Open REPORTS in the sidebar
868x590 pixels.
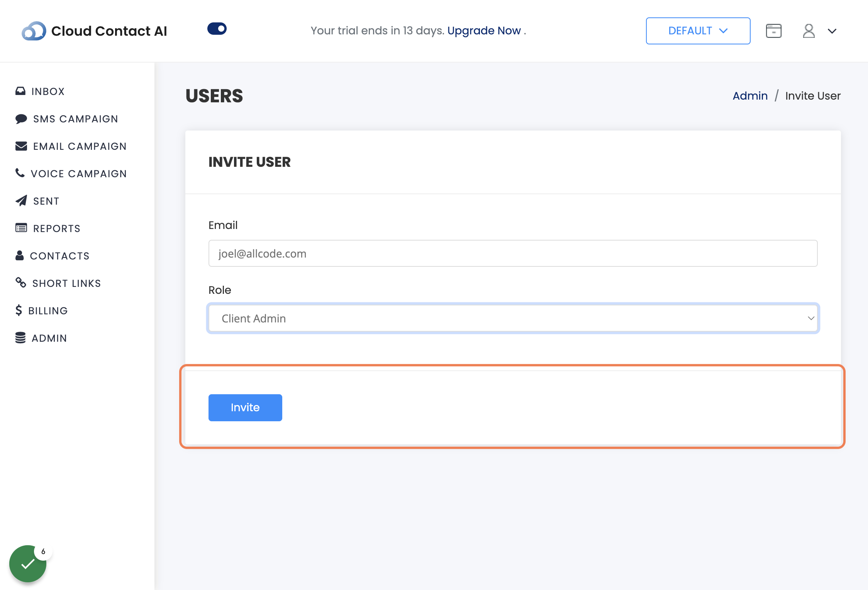point(57,229)
